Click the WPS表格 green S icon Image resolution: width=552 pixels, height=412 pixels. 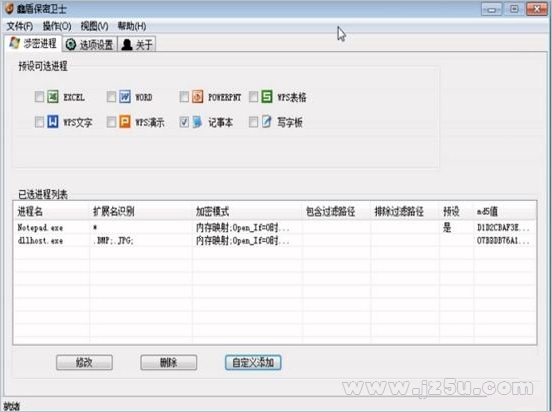coord(267,96)
